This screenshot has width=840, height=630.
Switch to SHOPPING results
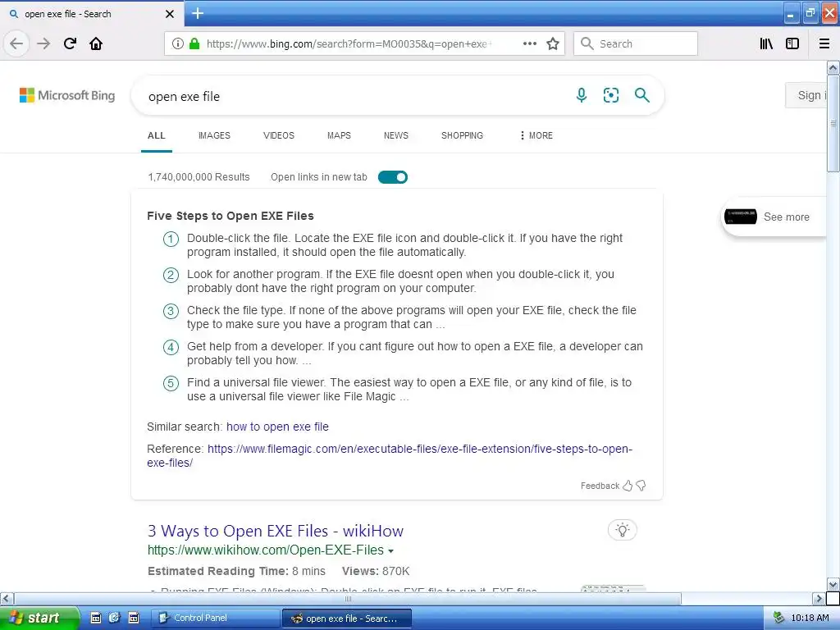pyautogui.click(x=463, y=135)
